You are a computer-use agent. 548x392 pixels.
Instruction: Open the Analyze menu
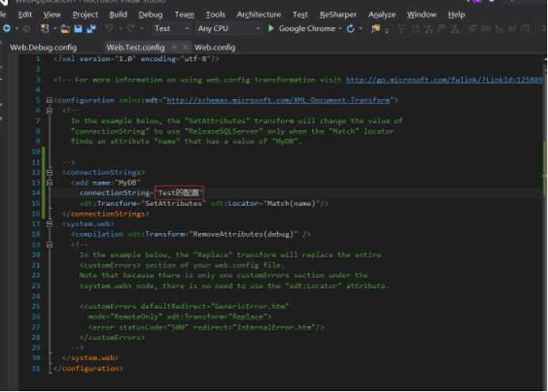point(382,15)
